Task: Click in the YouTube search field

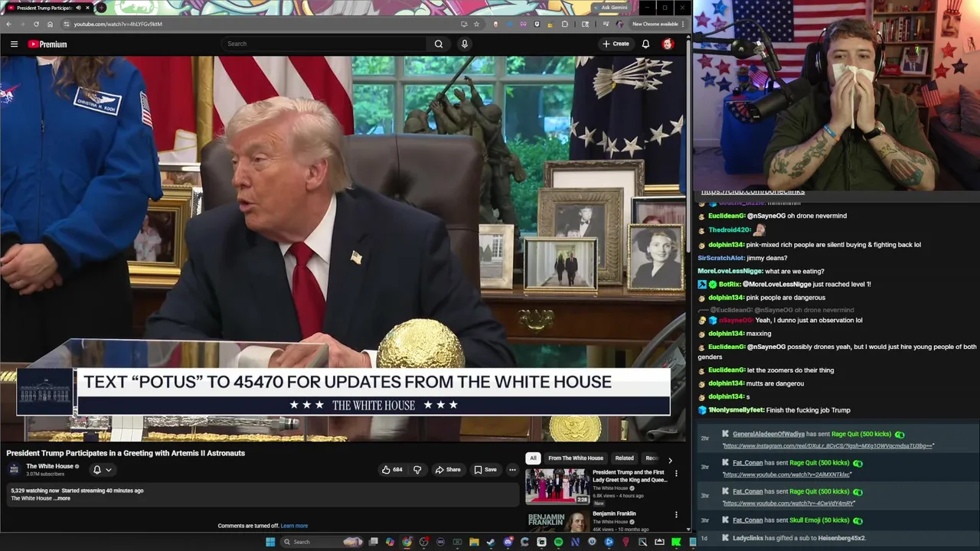Action: pyautogui.click(x=325, y=44)
